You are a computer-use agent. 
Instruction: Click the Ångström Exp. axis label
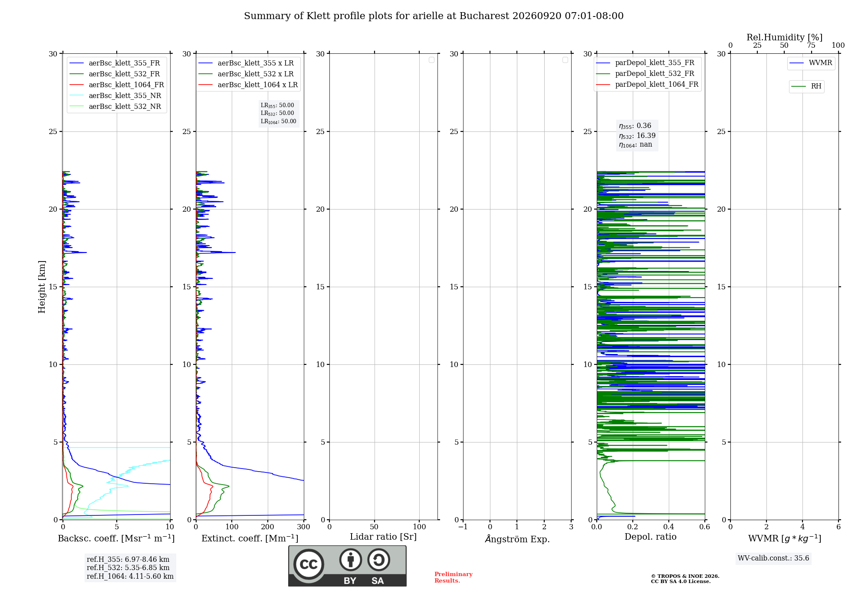click(x=517, y=539)
